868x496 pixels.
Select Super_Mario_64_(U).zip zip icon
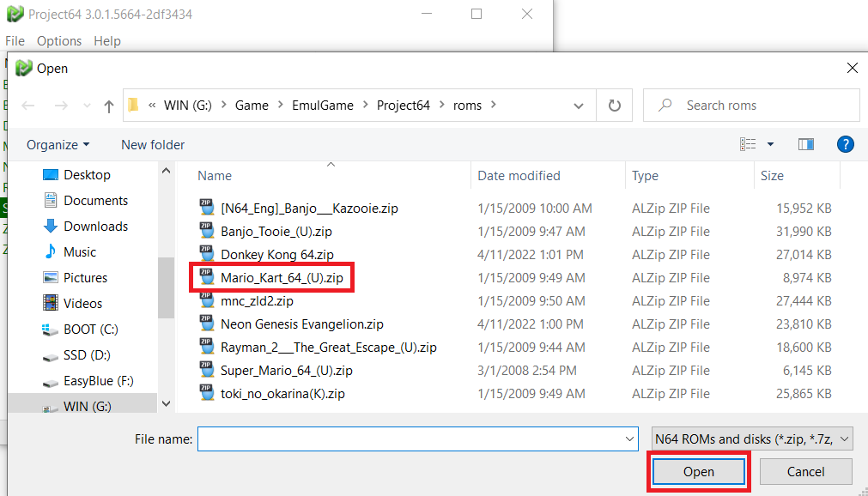pos(207,371)
